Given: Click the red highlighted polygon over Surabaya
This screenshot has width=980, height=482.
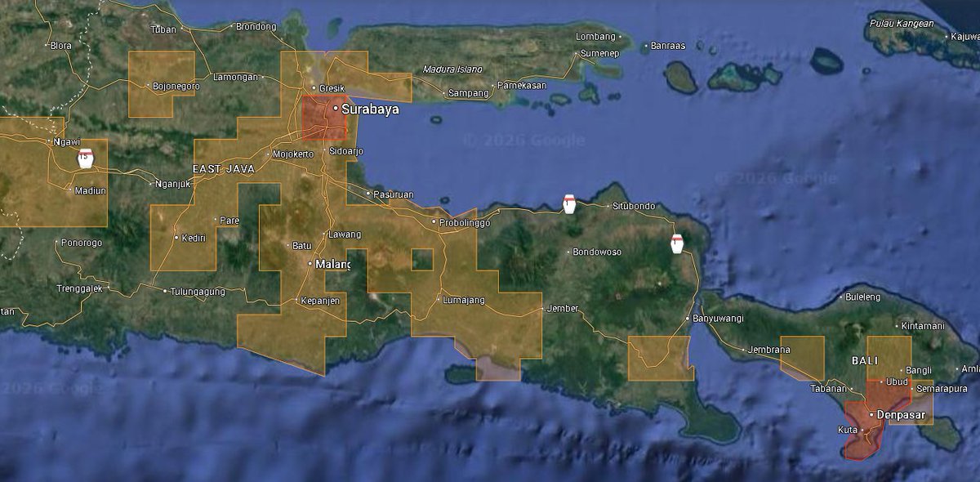Looking at the screenshot, I should pos(323,118).
